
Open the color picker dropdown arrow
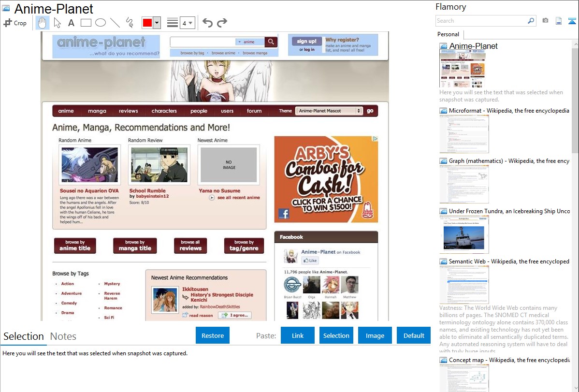point(157,23)
